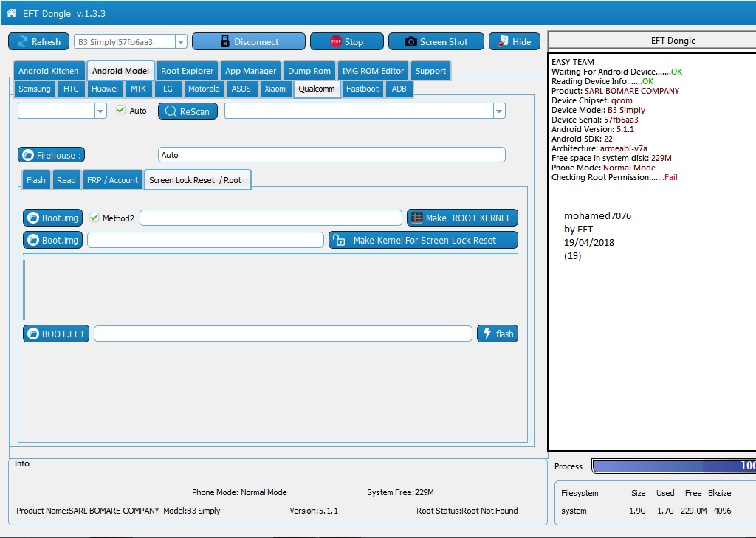The width and height of the screenshot is (756, 538).
Task: Switch to the Flash sub-tab
Action: click(x=36, y=180)
